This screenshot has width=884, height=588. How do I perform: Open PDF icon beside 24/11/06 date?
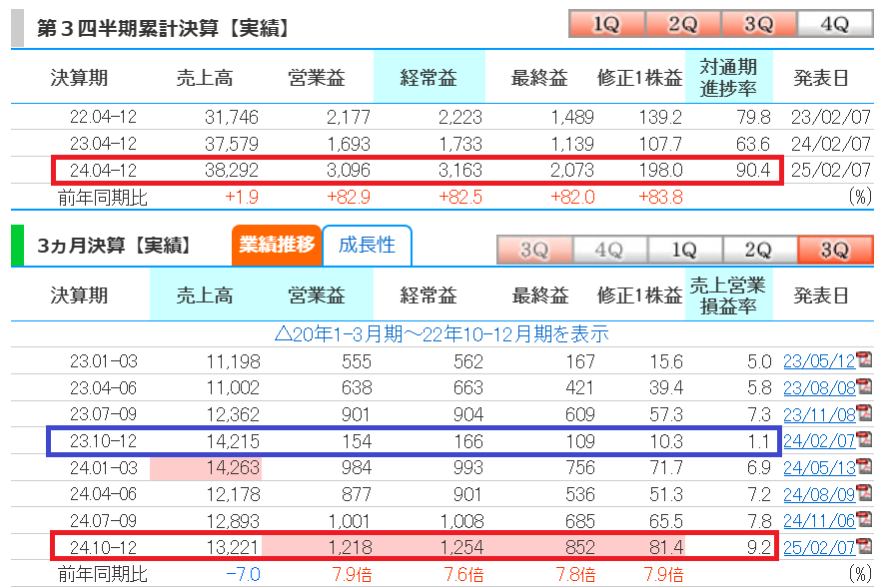click(x=864, y=519)
